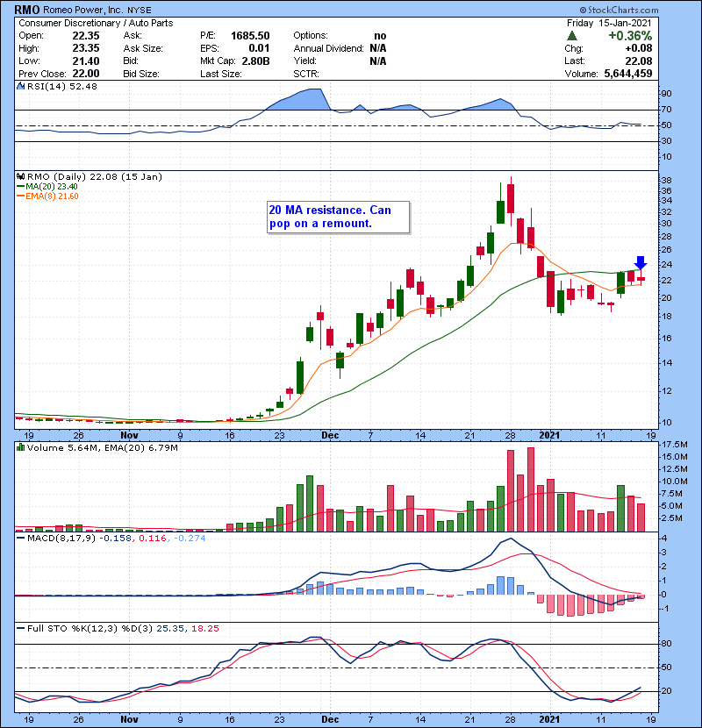
Task: Click the Chg value +0.08
Action: [639, 48]
